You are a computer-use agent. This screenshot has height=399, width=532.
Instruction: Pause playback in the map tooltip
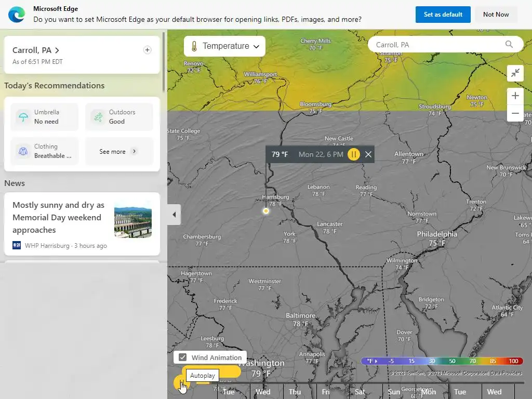pyautogui.click(x=353, y=154)
